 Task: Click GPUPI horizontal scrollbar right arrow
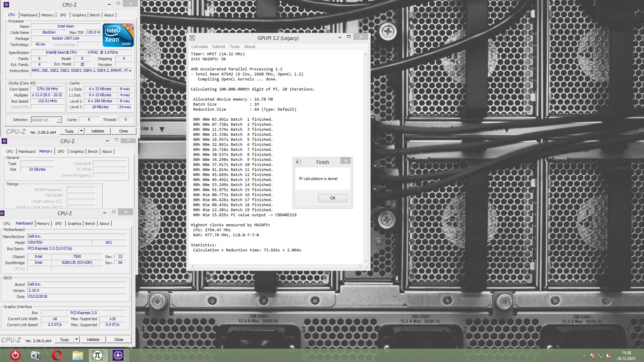(x=360, y=266)
